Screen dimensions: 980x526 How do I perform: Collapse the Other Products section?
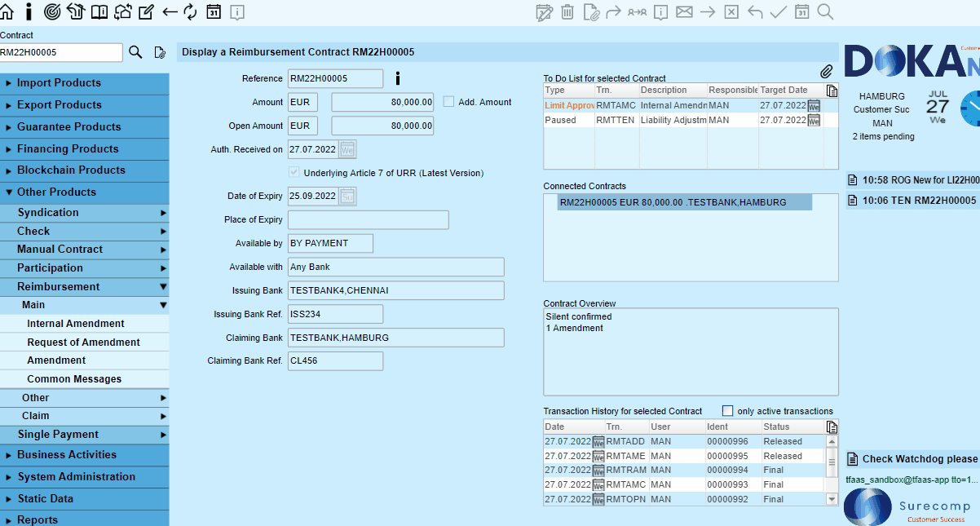click(85, 192)
